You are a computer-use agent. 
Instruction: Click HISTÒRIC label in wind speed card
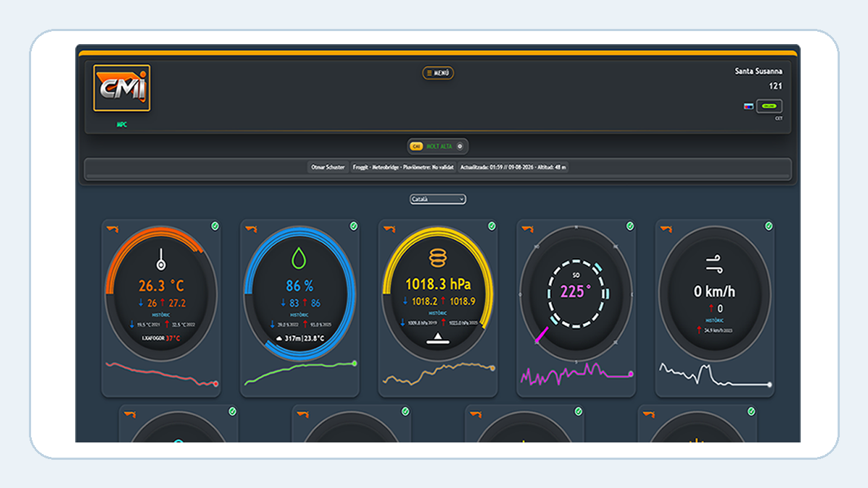[x=715, y=320]
